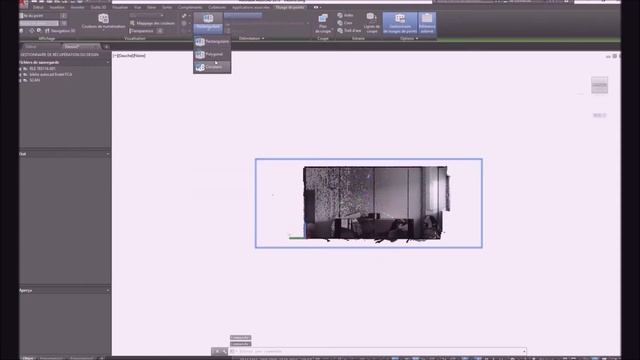This screenshot has width=640, height=360.
Task: Expand the Options panel arrow
Action: coord(417,38)
